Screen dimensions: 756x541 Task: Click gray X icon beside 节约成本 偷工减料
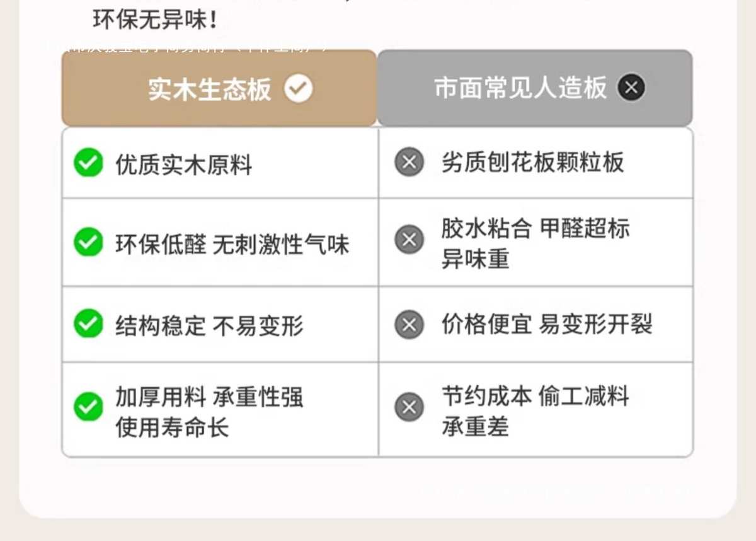coord(409,407)
